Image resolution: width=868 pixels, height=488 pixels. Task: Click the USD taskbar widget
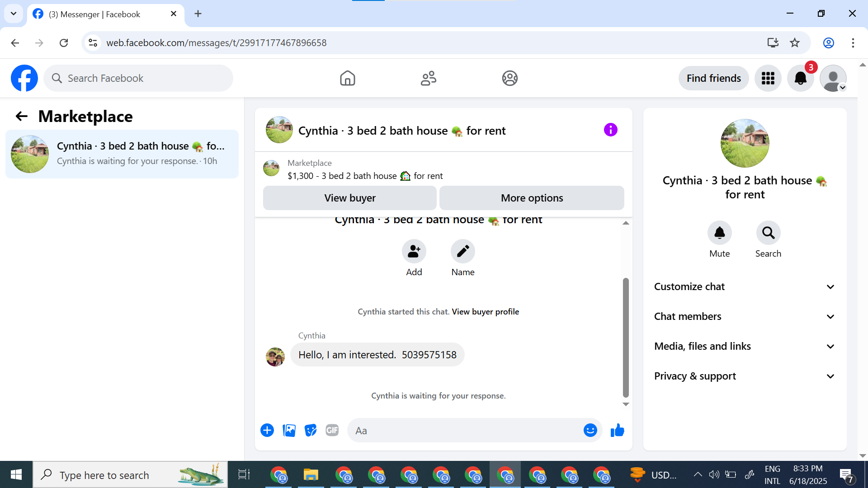(652, 474)
